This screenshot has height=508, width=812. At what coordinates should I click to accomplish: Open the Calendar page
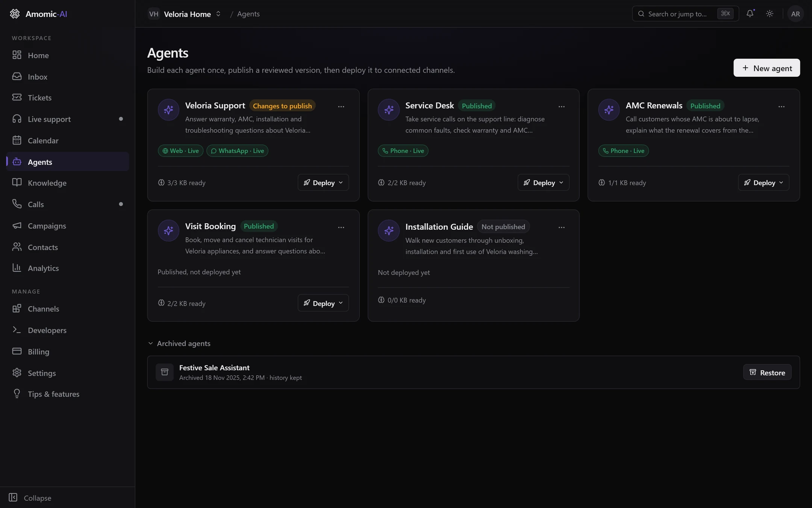pyautogui.click(x=68, y=140)
